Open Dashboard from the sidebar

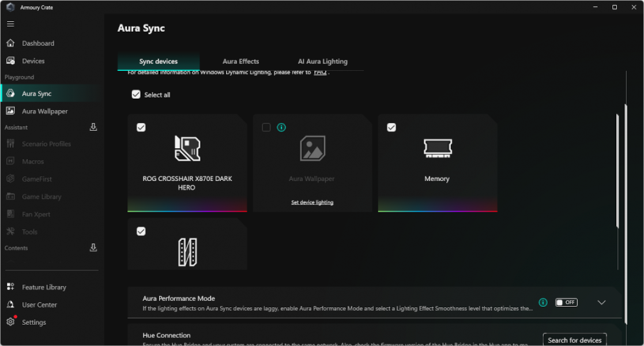pos(52,43)
